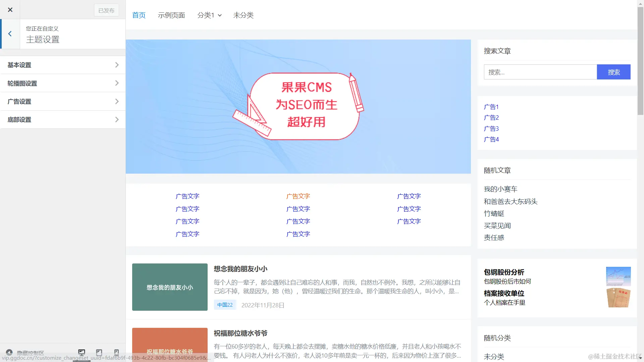
Task: Open the 广告2 sidebar link
Action: coord(491,118)
